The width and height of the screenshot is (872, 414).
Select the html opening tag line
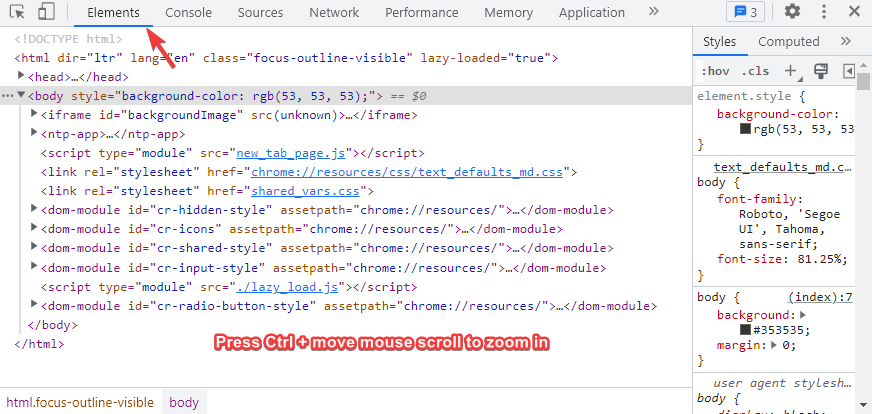286,58
